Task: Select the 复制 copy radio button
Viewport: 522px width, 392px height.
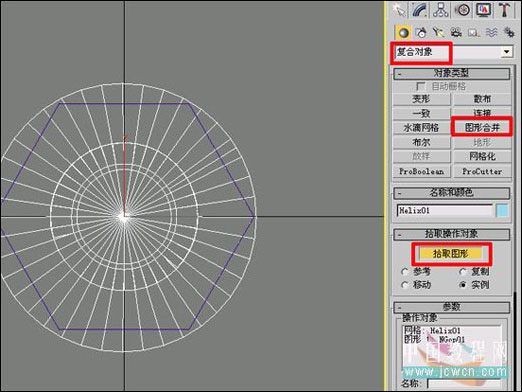Action: pyautogui.click(x=462, y=272)
